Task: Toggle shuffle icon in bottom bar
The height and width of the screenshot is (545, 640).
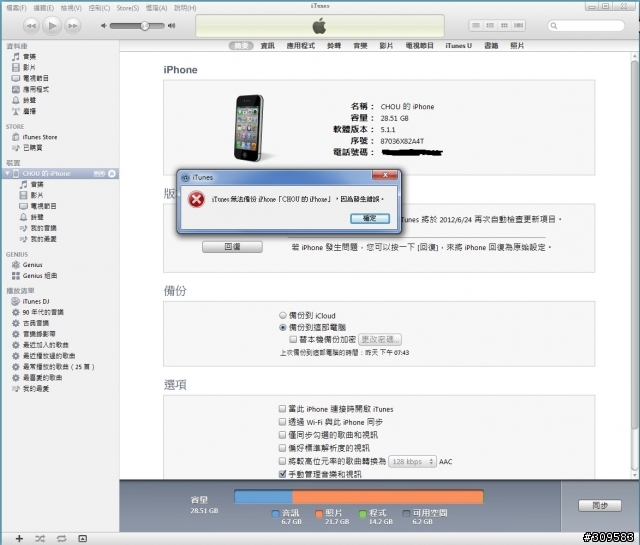Action: coord(40,538)
